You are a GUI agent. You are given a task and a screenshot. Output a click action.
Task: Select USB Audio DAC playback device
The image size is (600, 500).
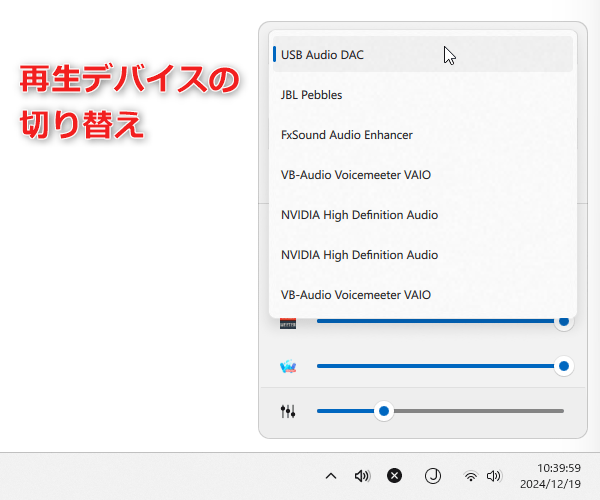coord(423,54)
